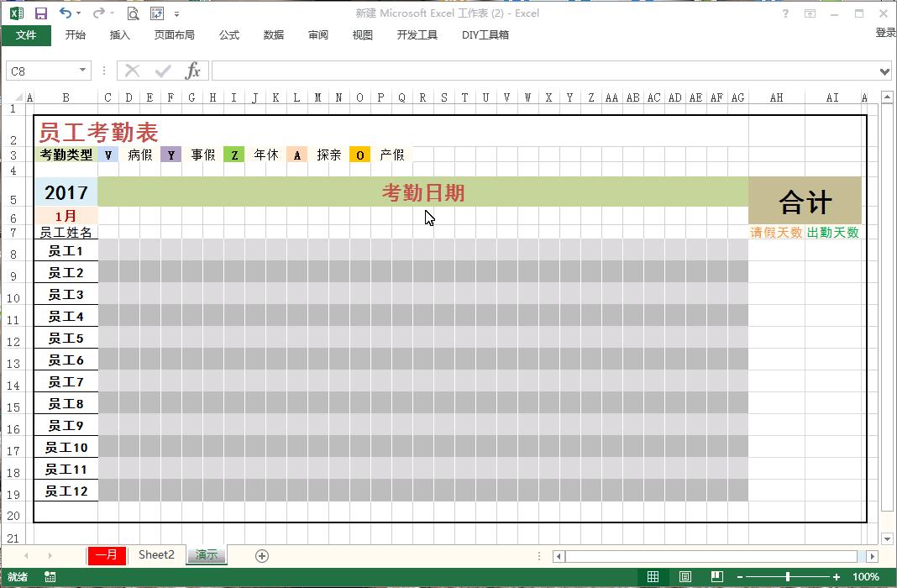Open the Name Box dropdown
The height and width of the screenshot is (588, 897).
coord(81,71)
